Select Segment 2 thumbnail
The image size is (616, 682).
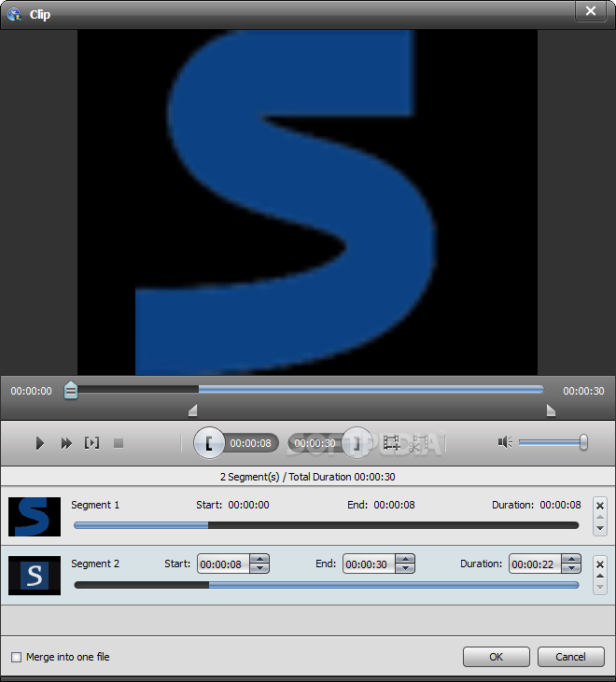coord(35,576)
